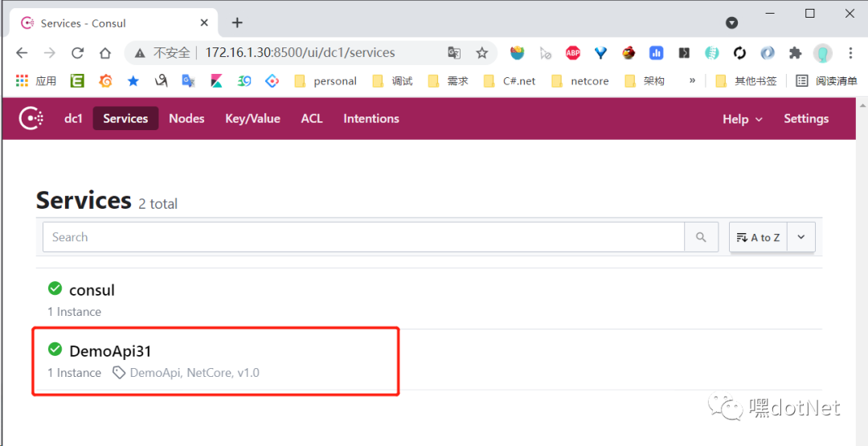Click the not-secure warning icon
This screenshot has width=868, height=446.
coord(140,52)
